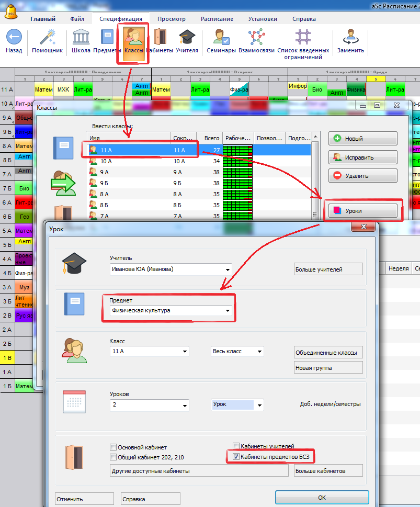The height and width of the screenshot is (507, 420).
Task: Click the Предметы book icon
Action: pos(107,38)
